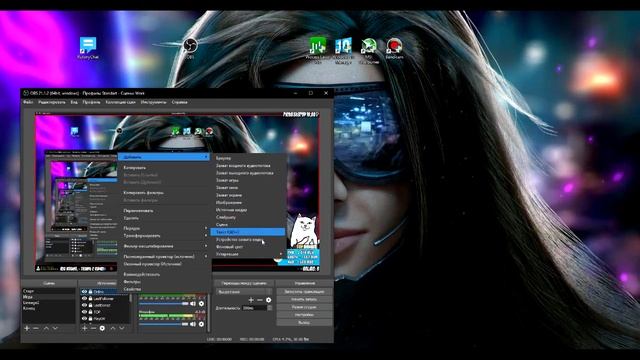Click Копировать in the context menu
Viewport: 640px width, 360px height.
[x=164, y=168]
